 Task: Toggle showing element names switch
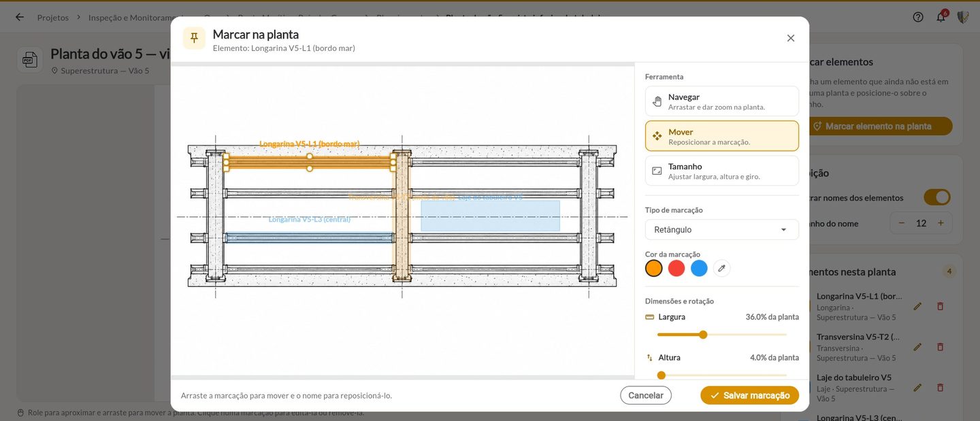937,197
